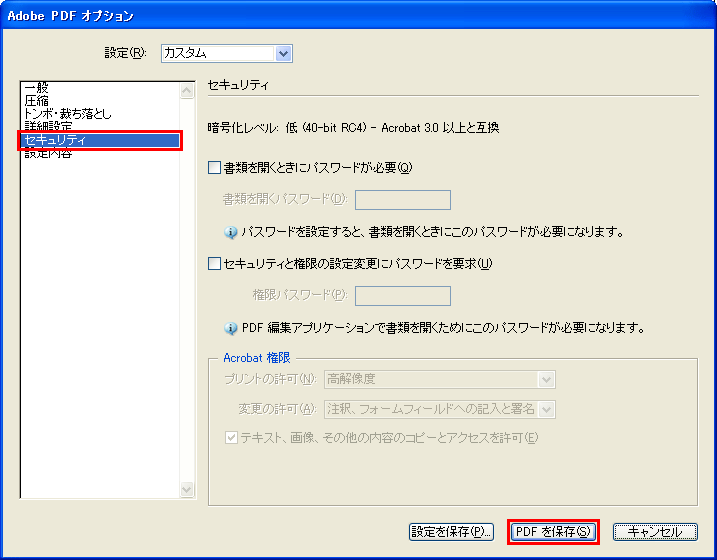Click the category list scroll down arrow
Viewport: 717px width, 560px height.
click(x=187, y=489)
